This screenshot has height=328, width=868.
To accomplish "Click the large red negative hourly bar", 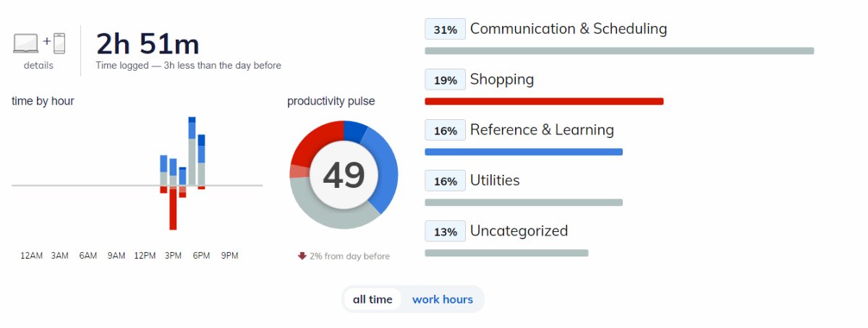I will (173, 210).
